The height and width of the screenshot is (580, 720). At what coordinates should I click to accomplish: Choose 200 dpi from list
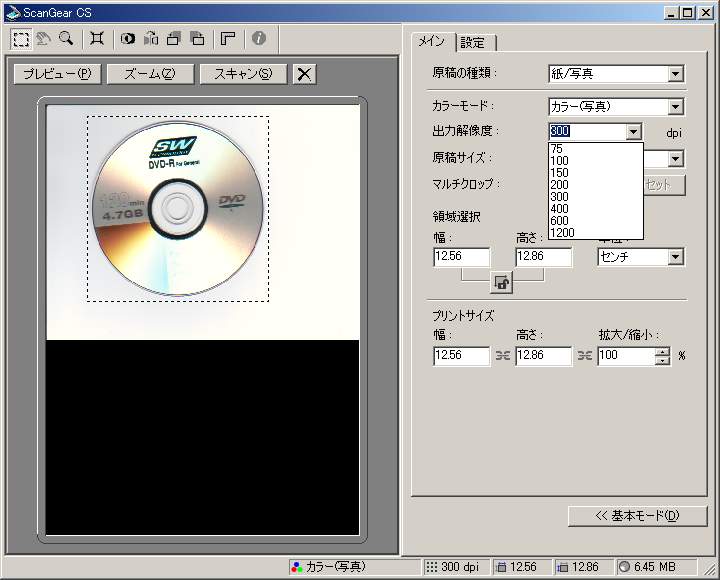click(x=596, y=185)
